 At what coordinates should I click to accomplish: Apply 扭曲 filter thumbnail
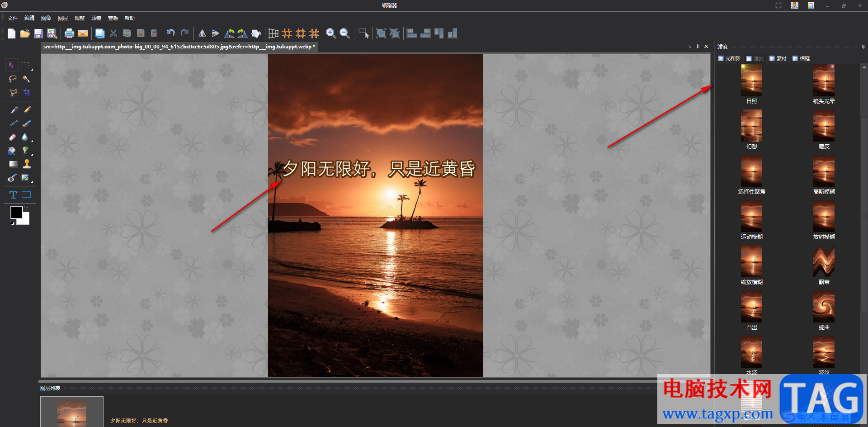(824, 306)
